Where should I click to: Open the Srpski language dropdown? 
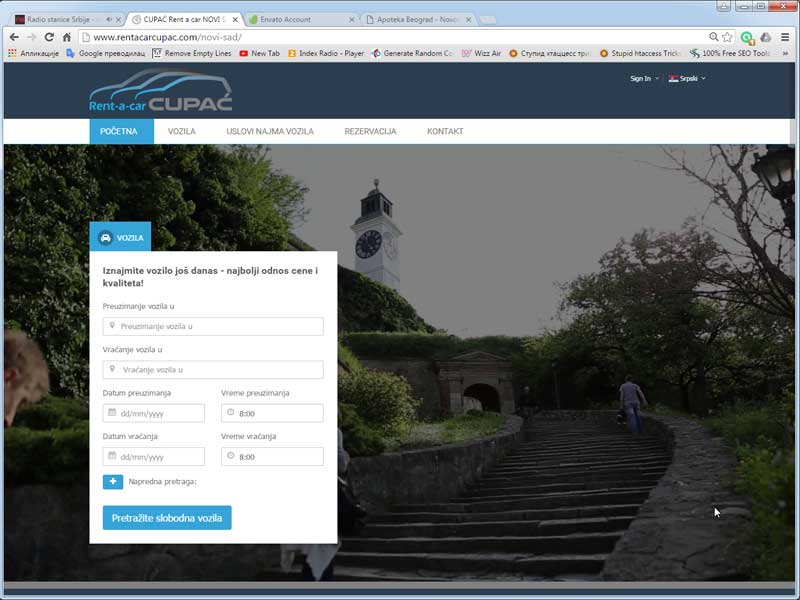click(688, 78)
